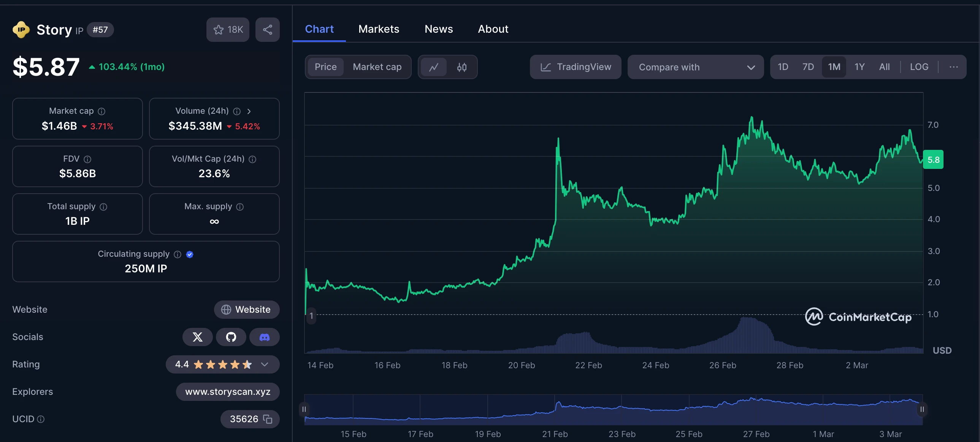Switch to the Markets tab
The image size is (980, 442).
(x=379, y=29)
